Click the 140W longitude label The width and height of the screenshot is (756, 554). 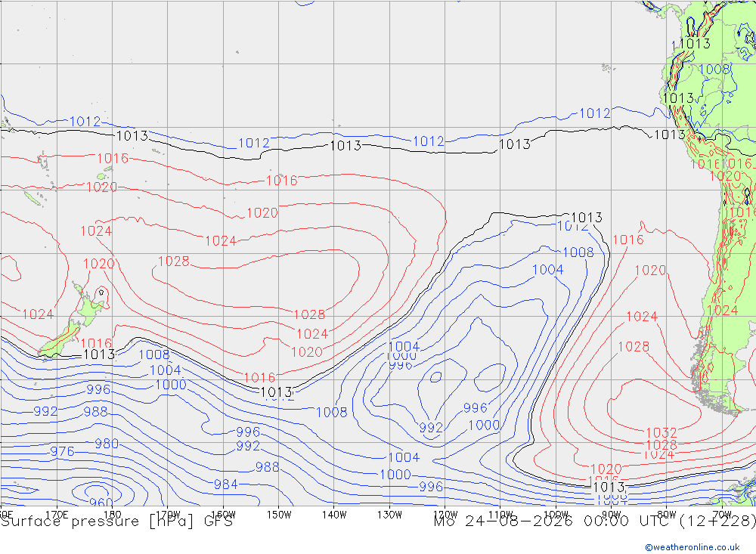[334, 515]
